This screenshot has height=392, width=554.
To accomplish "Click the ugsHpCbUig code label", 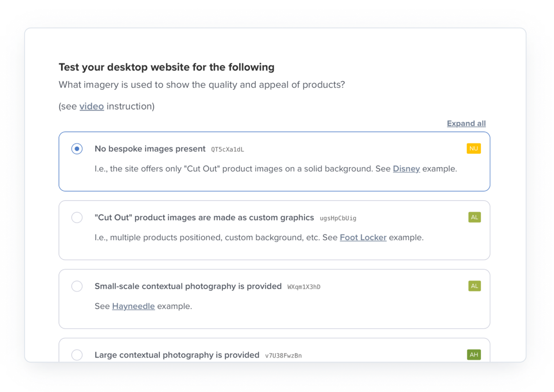I will coord(338,218).
